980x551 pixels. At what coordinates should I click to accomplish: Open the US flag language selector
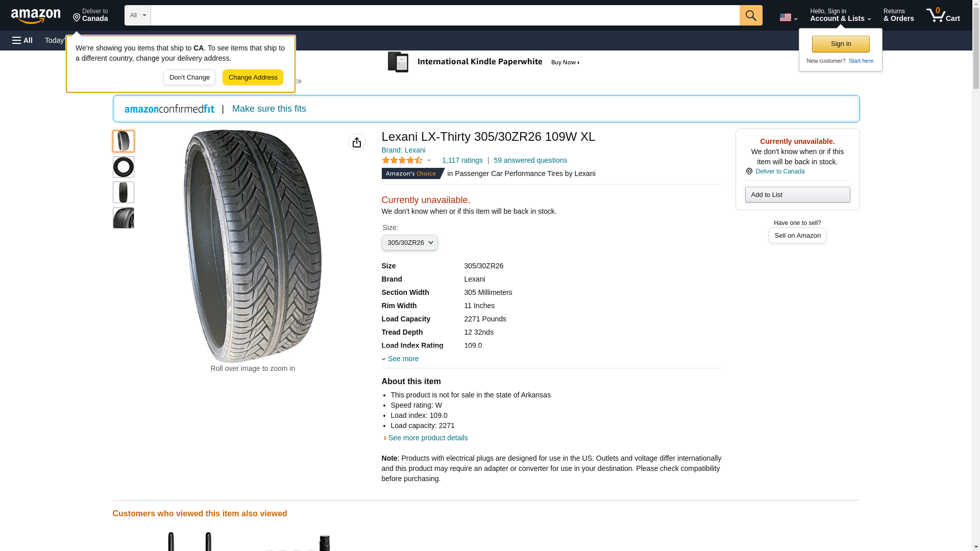(x=788, y=17)
